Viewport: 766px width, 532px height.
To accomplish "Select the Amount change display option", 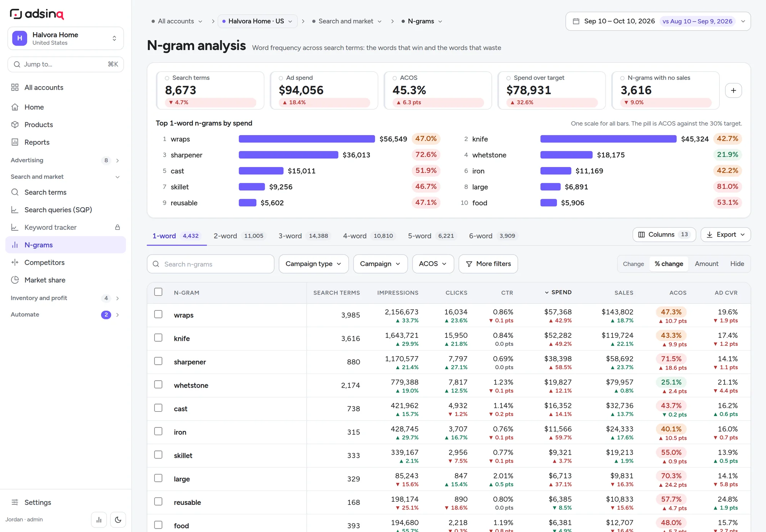I will [706, 264].
